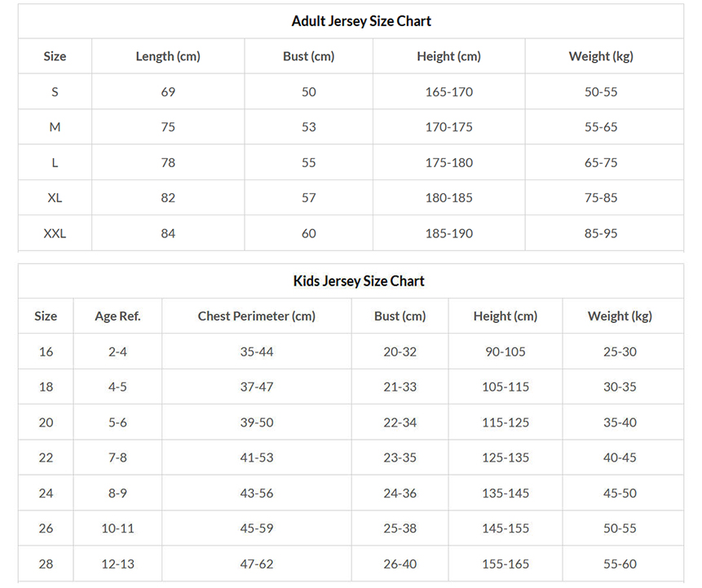Click the 37-47 chest perimeter cell

pos(257,387)
